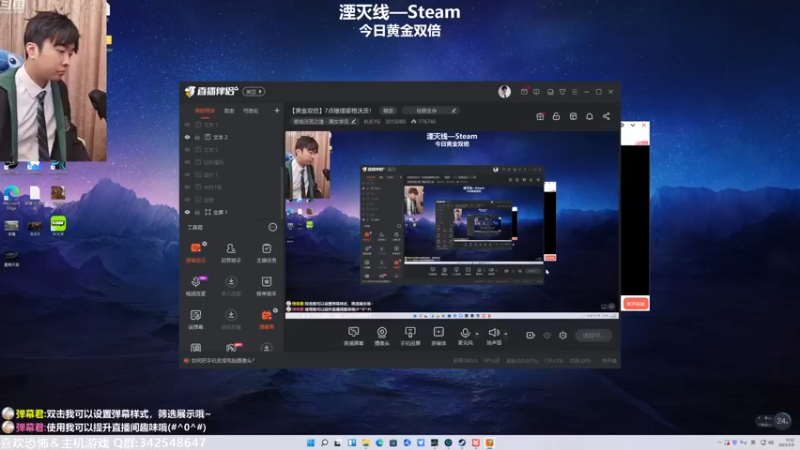Image resolution: width=800 pixels, height=450 pixels.
Task: Click the taskbar search magnifier icon
Action: pos(324,443)
